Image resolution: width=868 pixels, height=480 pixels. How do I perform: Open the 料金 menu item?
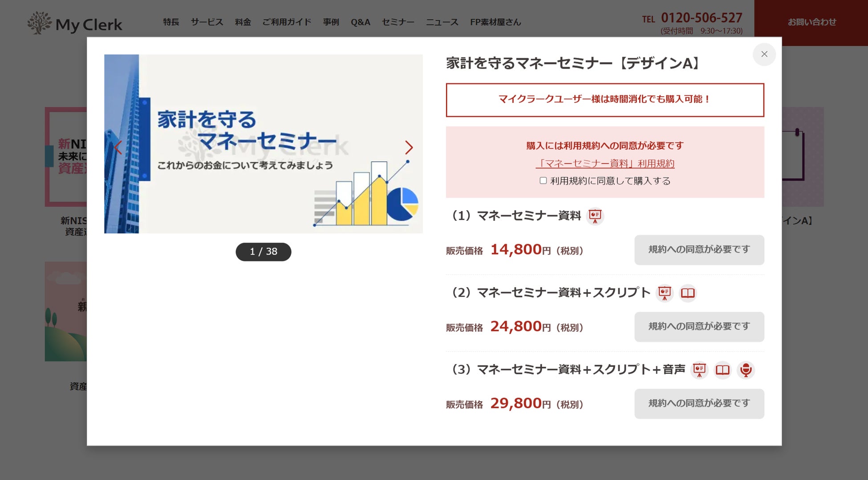pos(243,22)
